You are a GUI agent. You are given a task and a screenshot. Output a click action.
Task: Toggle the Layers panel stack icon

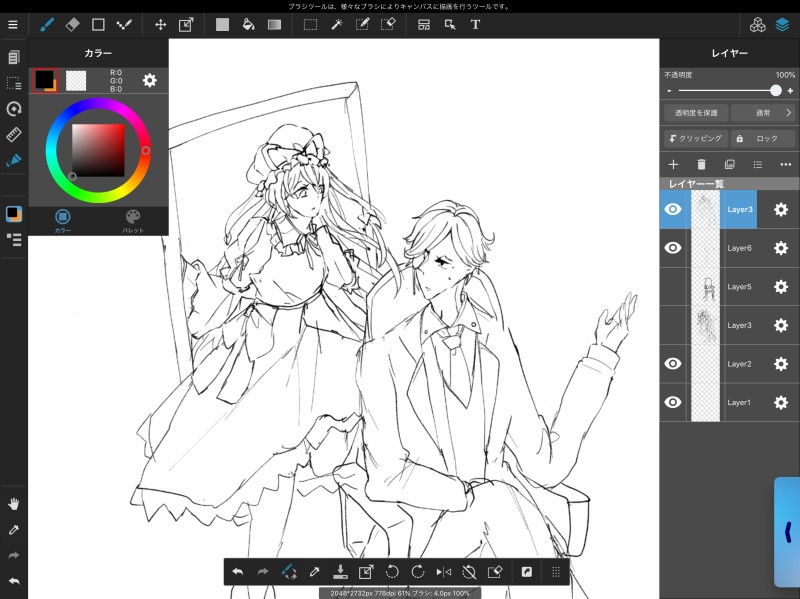coord(783,24)
